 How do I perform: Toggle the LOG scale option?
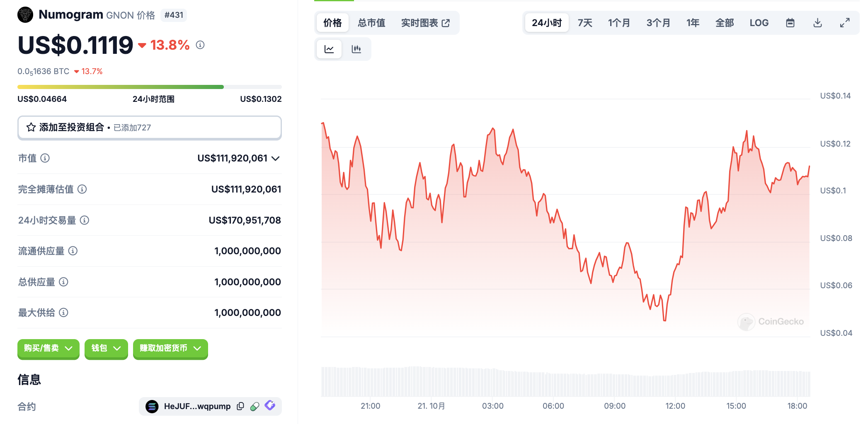(x=759, y=23)
